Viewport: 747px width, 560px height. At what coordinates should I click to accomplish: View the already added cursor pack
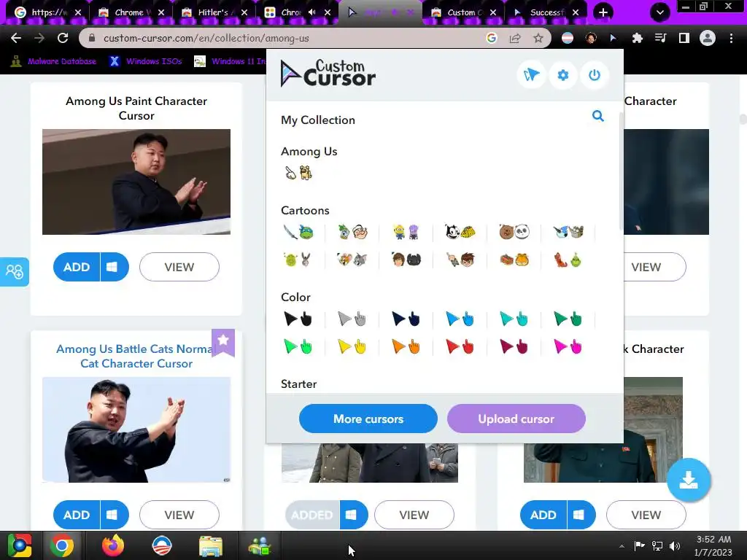click(x=414, y=515)
